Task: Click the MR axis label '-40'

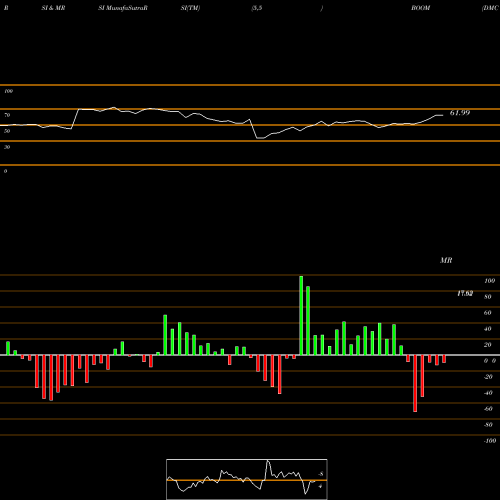Action: click(x=488, y=393)
